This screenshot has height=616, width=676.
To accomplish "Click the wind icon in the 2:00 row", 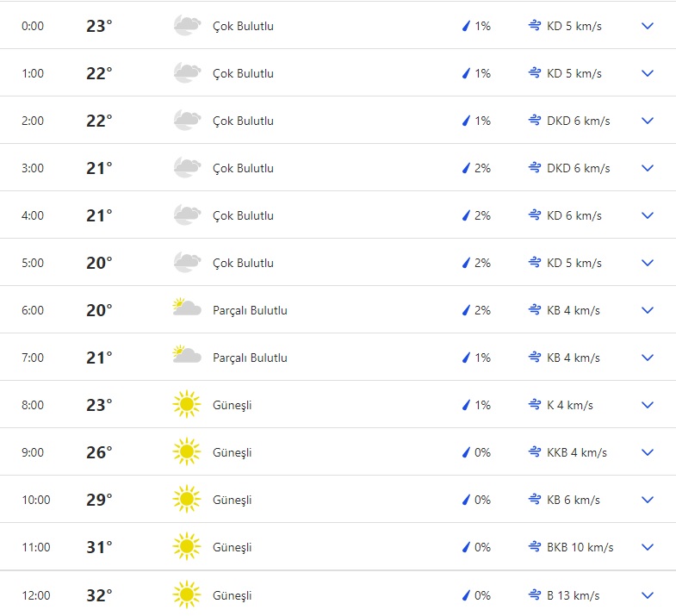I will 534,121.
